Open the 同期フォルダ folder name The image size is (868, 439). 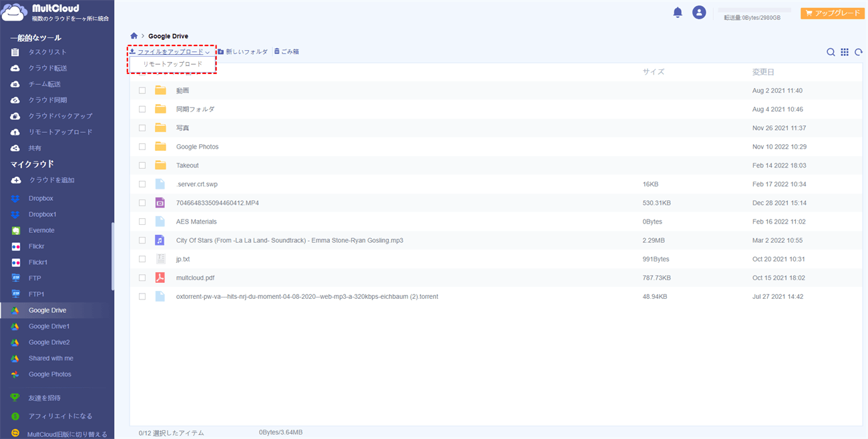click(x=196, y=109)
